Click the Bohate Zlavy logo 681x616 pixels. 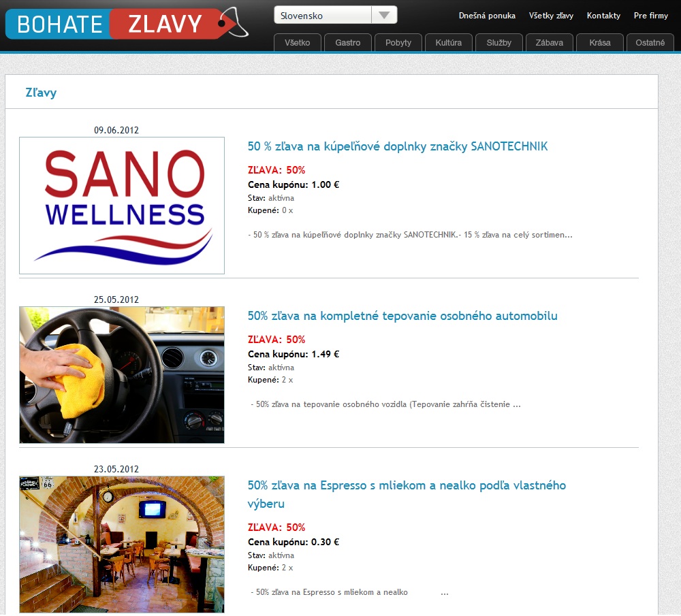(127, 23)
